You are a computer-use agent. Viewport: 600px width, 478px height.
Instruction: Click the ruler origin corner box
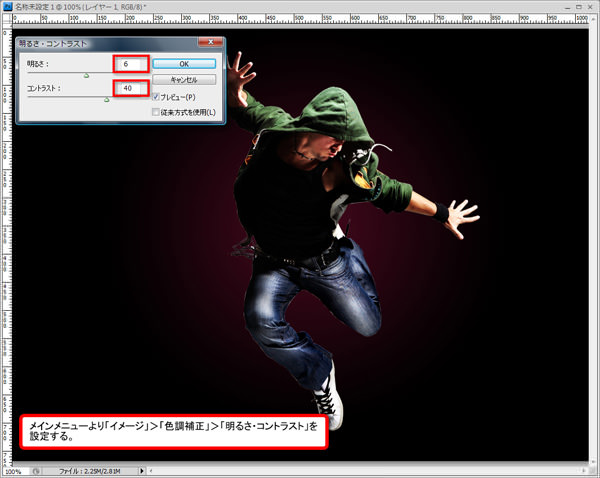coord(5,20)
